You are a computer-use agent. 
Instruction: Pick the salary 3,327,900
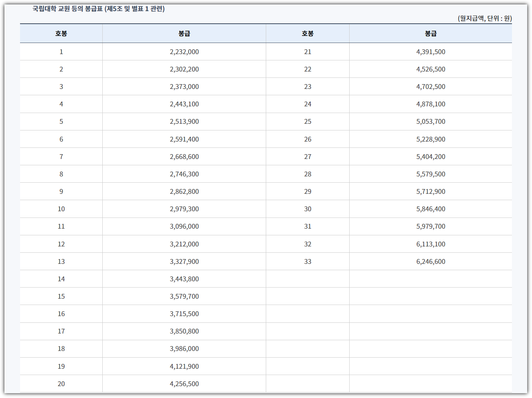[x=184, y=262]
